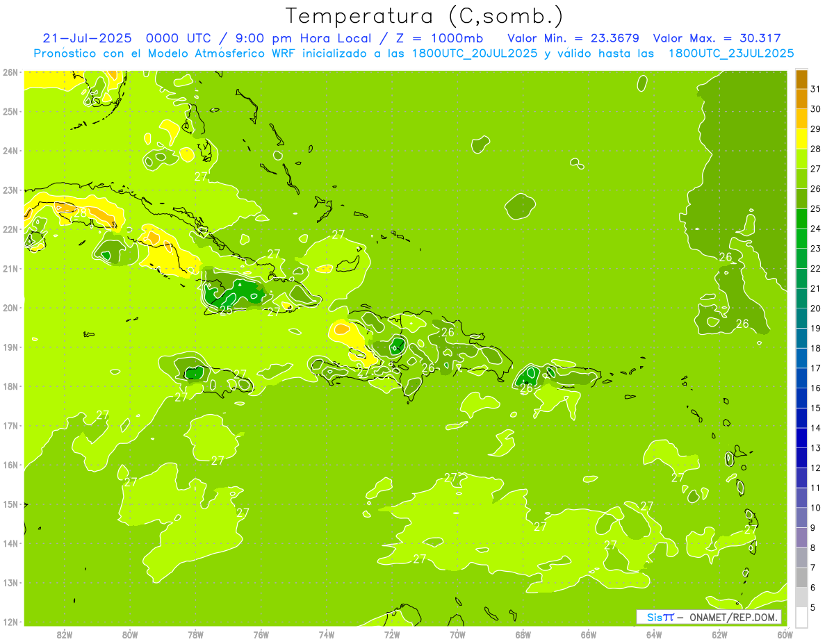The height and width of the screenshot is (644, 834).
Task: Click the colorbar scale number "12"
Action: point(816,468)
